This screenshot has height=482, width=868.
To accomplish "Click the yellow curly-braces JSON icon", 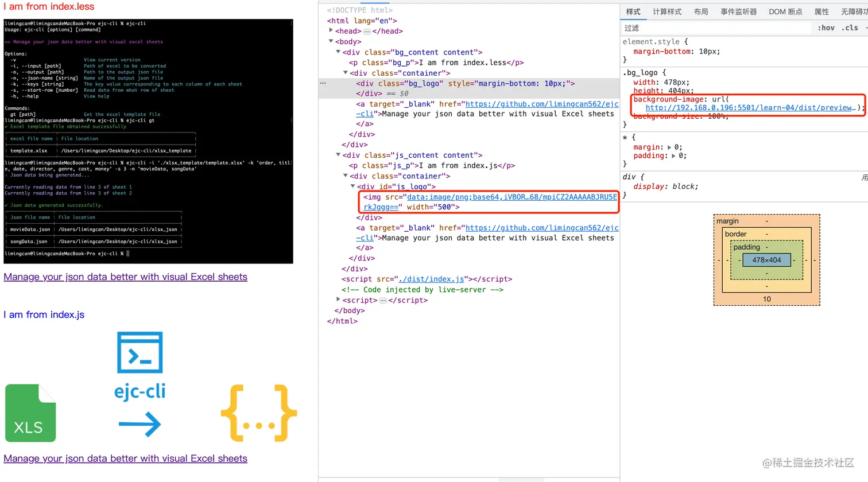I will click(x=258, y=413).
